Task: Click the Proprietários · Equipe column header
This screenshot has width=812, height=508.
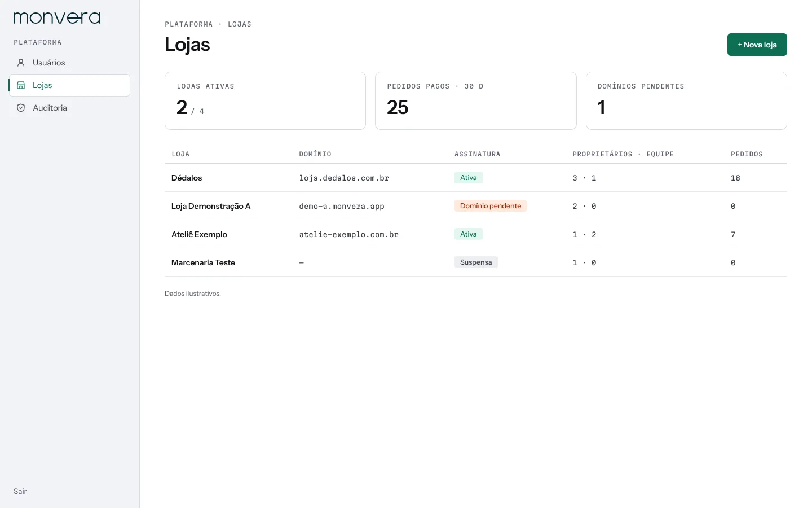Action: [623, 154]
